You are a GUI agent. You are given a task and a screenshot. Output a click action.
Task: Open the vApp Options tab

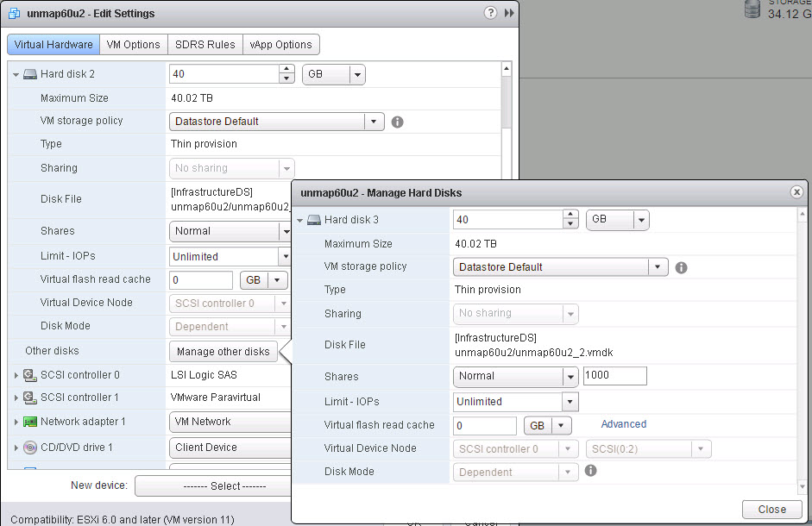point(280,45)
